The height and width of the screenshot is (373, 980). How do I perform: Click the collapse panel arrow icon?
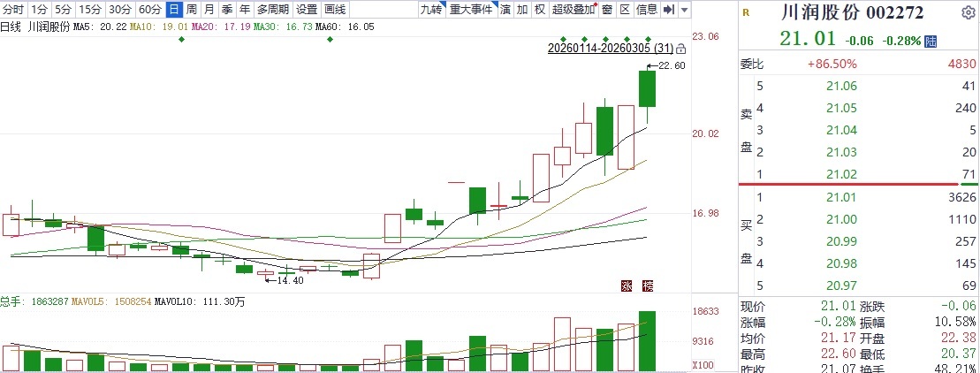point(668,10)
